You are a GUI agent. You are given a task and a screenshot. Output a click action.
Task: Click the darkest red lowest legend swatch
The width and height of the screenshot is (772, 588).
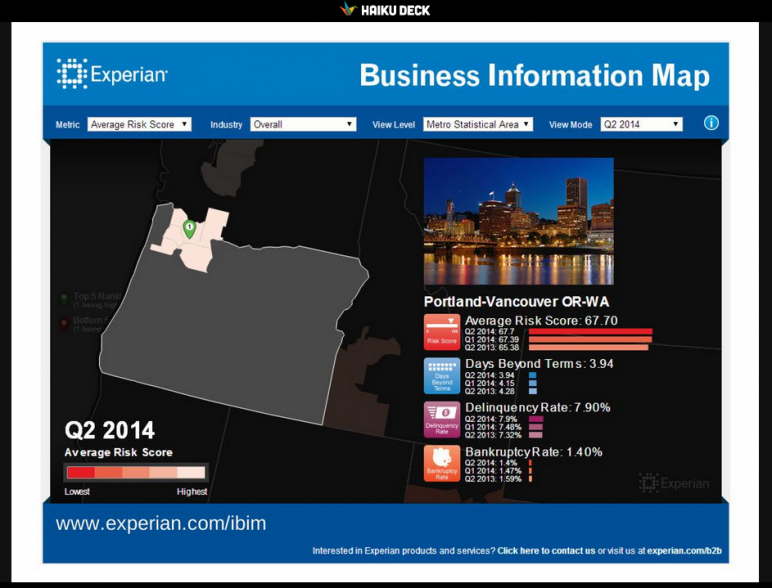[81, 473]
